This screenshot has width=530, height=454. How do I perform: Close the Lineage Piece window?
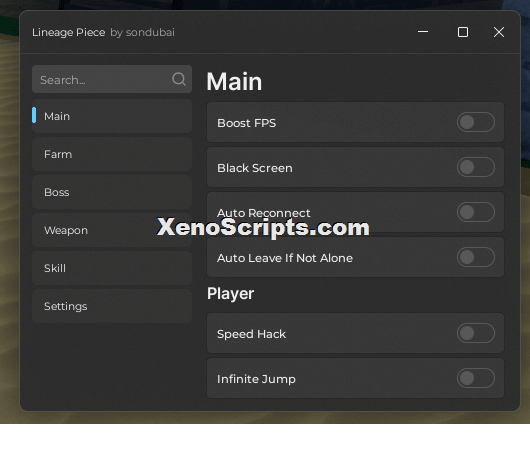point(499,32)
